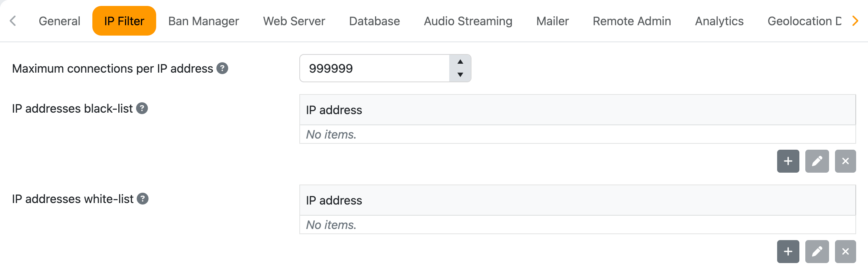868x269 pixels.
Task: Increase maximum connections with up arrow
Action: [x=460, y=62]
